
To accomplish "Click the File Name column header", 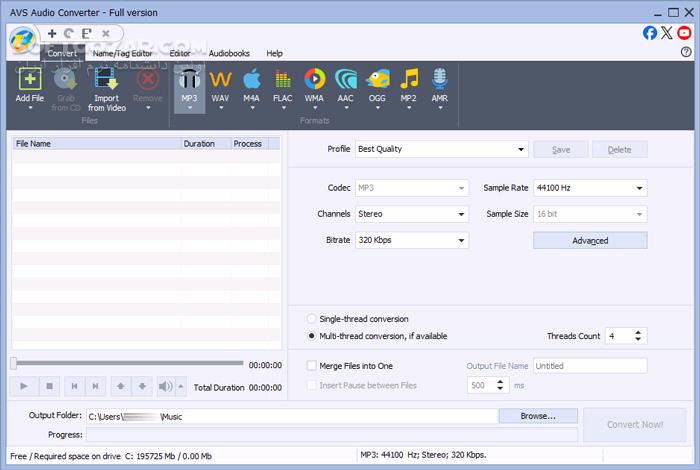I will point(96,143).
